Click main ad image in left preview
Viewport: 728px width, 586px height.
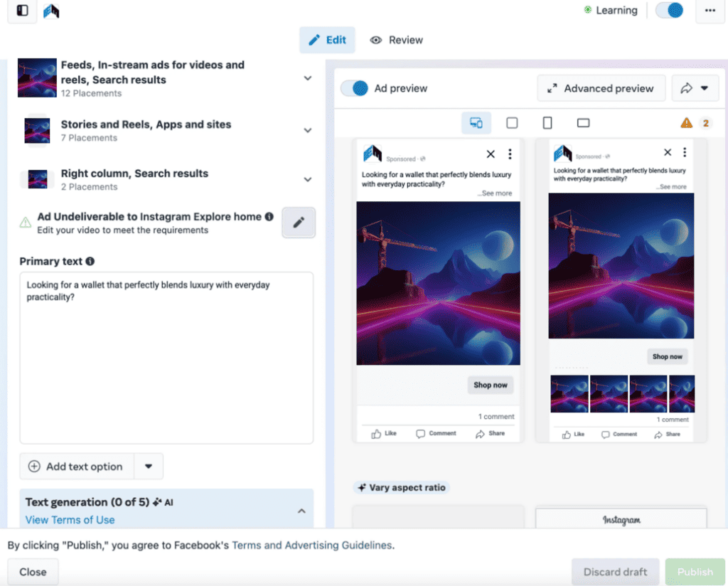point(438,283)
